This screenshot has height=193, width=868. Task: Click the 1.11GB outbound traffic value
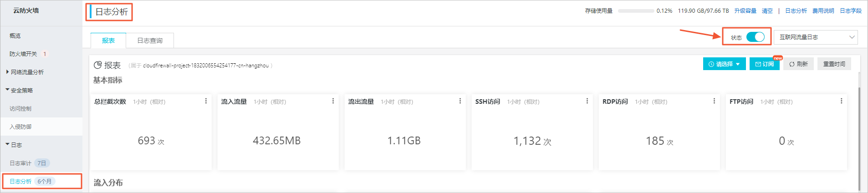click(404, 141)
